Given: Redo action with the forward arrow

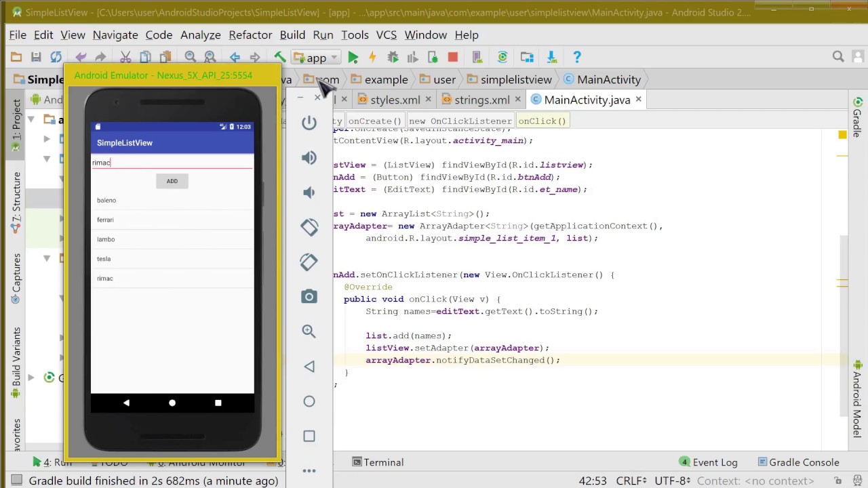Looking at the screenshot, I should tap(101, 58).
